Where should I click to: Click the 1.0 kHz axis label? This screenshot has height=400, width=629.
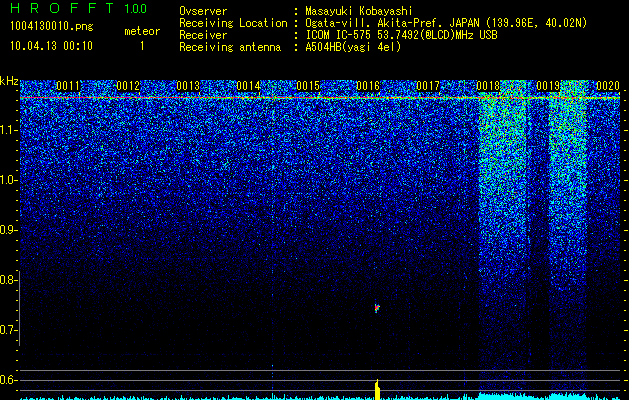pyautogui.click(x=7, y=180)
